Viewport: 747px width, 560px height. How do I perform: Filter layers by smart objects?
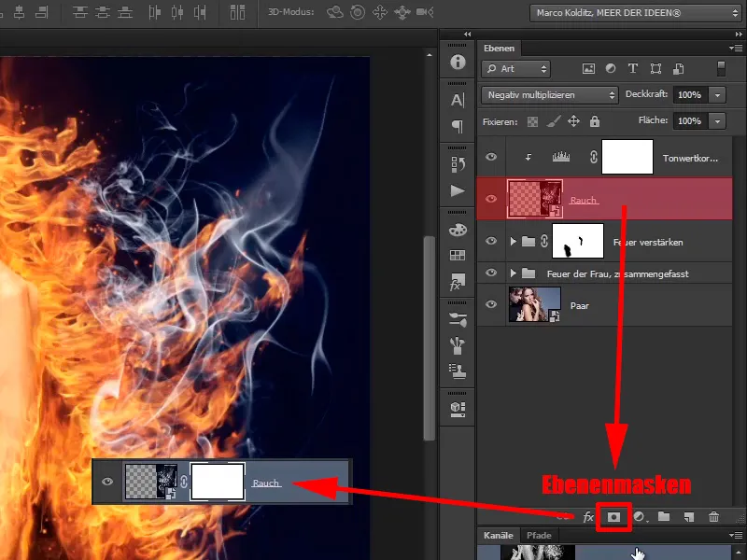tap(679, 68)
